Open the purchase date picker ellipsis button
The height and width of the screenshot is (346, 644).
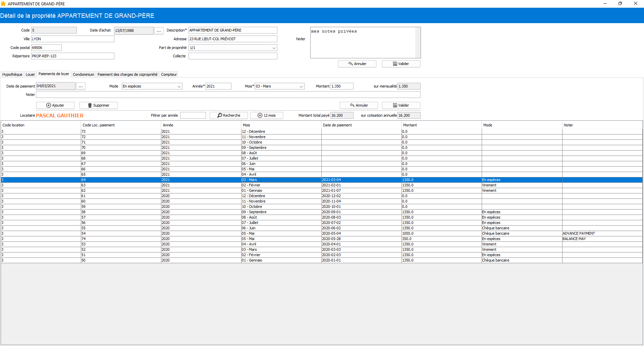click(x=159, y=31)
